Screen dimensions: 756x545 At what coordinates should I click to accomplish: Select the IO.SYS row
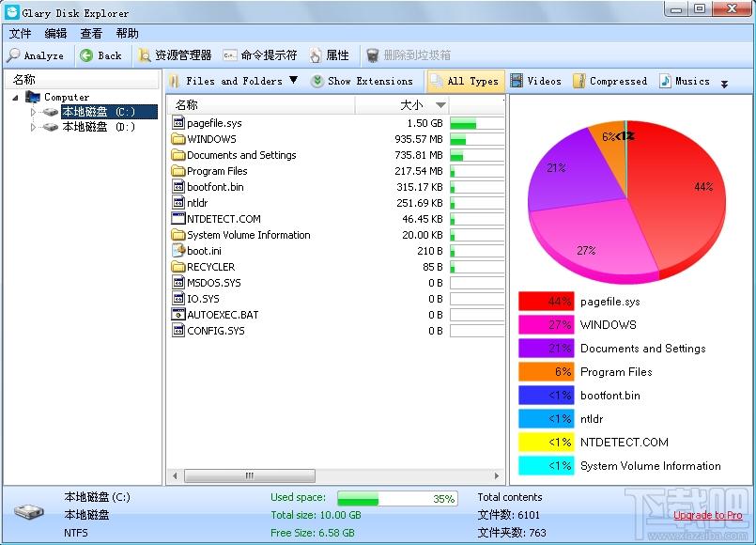click(336, 299)
